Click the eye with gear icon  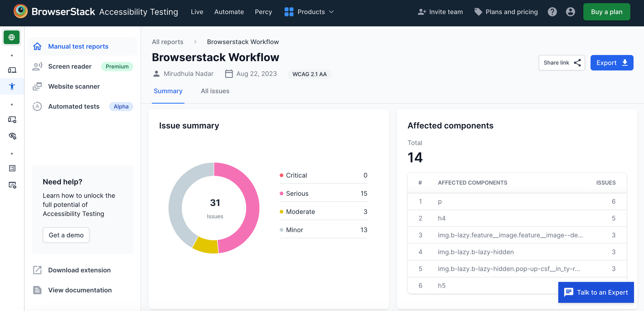(12, 136)
